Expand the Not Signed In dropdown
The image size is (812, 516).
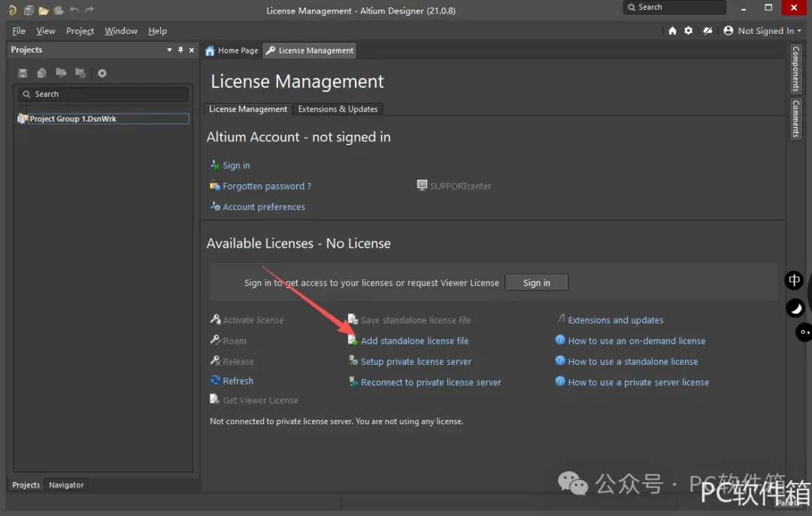[762, 31]
